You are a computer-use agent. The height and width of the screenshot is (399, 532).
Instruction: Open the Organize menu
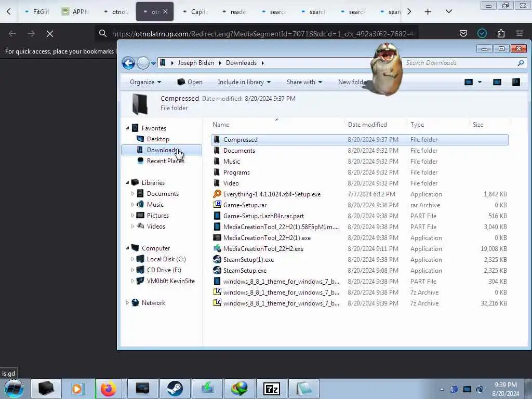point(145,82)
